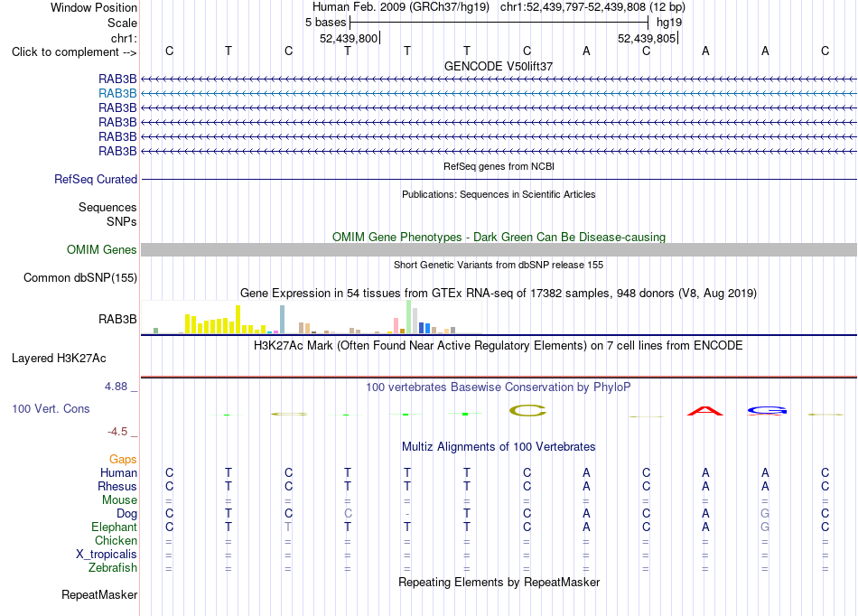Click the 'RefSeq genes from NCBI' title
858x616 pixels.
tap(499, 166)
